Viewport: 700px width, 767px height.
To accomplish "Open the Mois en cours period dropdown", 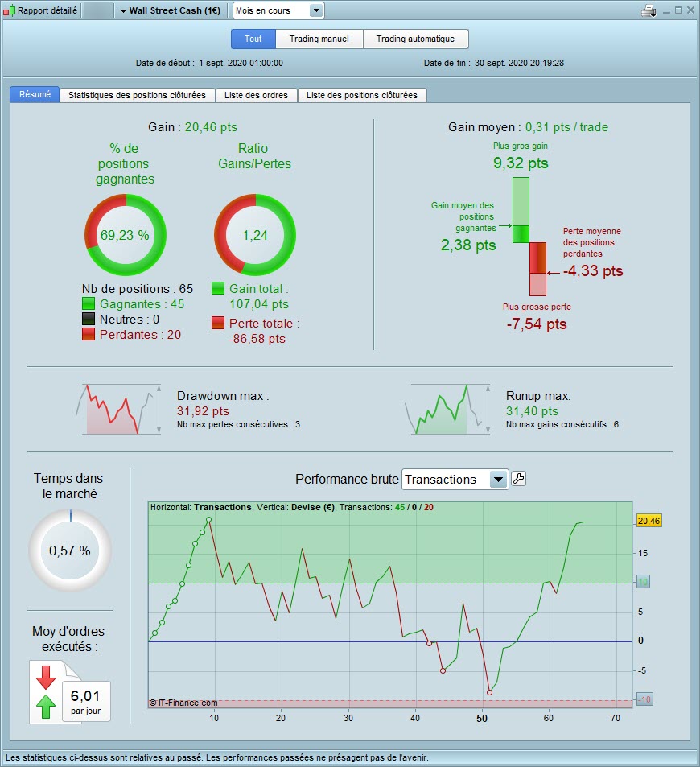I will (278, 10).
